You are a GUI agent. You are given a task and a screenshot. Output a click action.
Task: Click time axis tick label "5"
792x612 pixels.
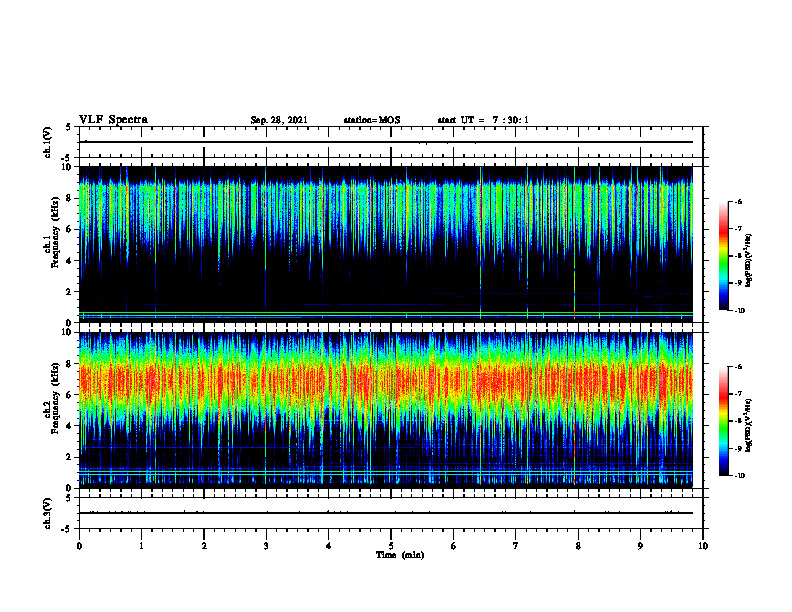click(x=391, y=546)
